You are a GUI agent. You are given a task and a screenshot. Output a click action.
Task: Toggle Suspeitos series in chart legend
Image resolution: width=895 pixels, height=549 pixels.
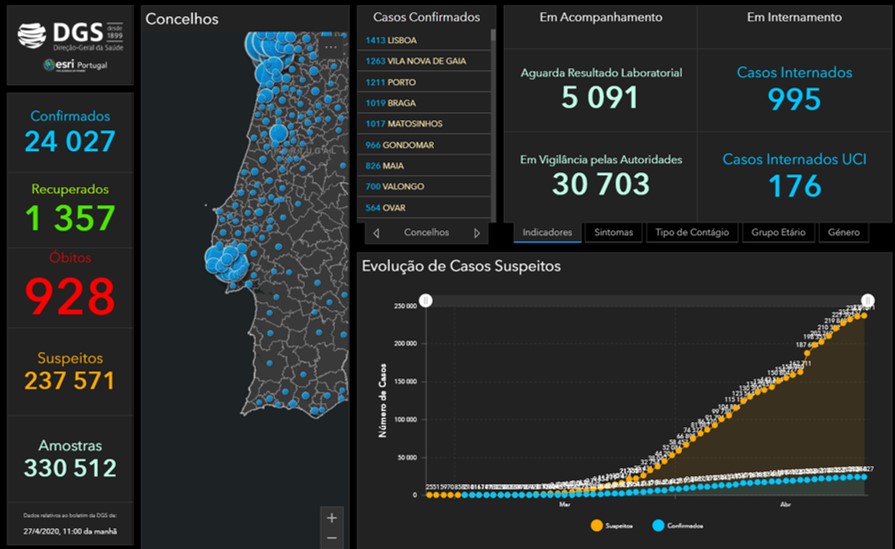point(610,525)
